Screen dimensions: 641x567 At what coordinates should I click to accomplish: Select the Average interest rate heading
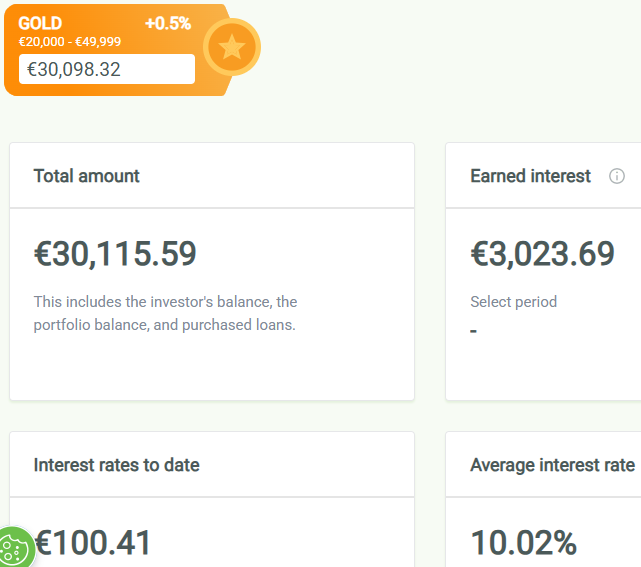click(552, 465)
